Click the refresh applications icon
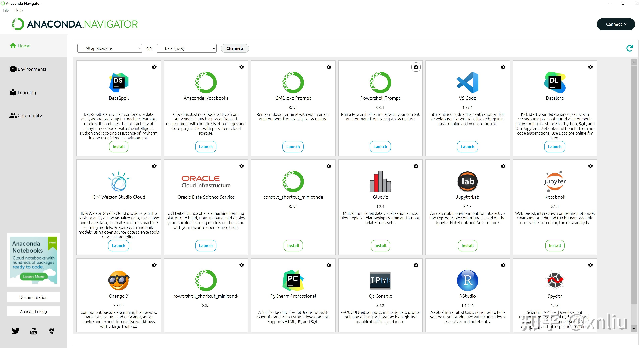This screenshot has width=644, height=348. coord(630,48)
